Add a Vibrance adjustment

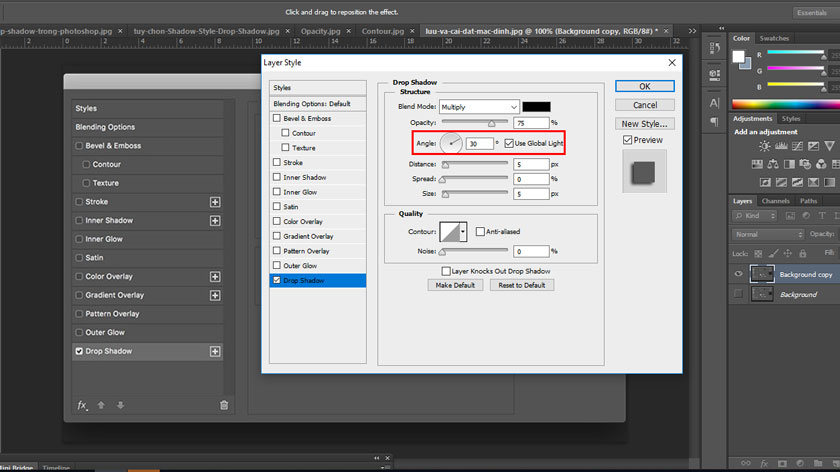coord(829,146)
